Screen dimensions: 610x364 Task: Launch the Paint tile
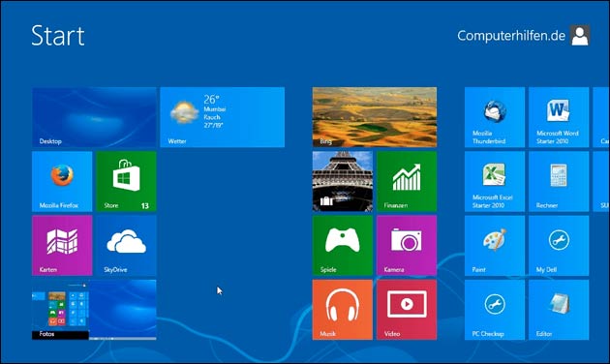[495, 245]
